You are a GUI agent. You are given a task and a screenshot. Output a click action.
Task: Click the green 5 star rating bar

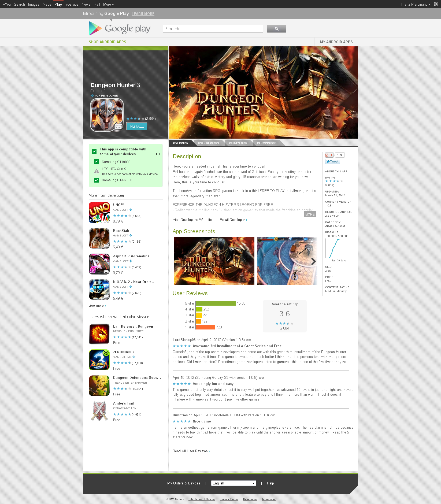coord(216,303)
